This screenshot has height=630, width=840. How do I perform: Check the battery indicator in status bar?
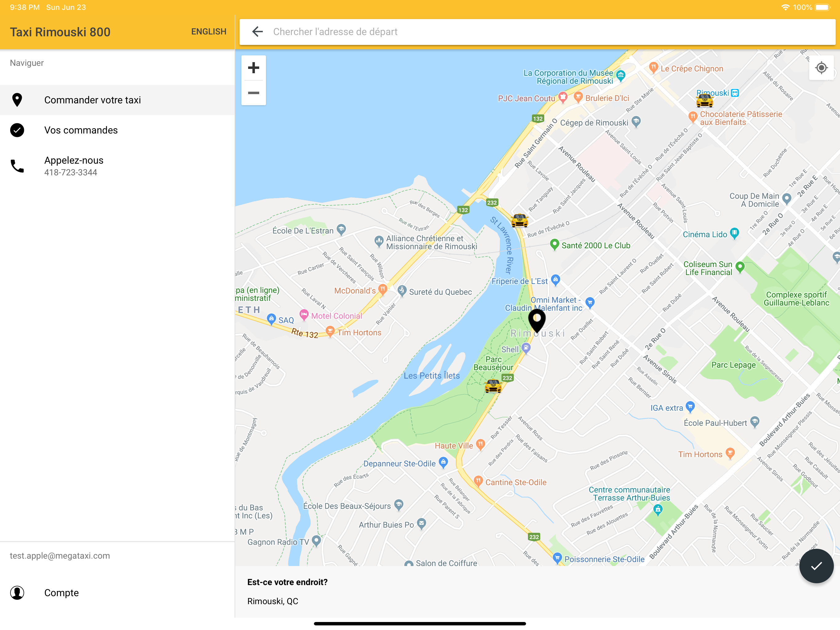tap(822, 7)
